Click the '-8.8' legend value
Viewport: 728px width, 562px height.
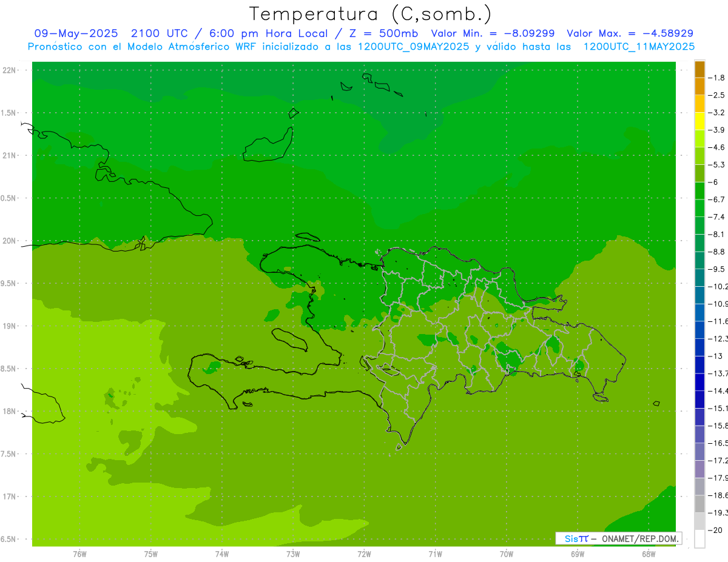coord(716,252)
